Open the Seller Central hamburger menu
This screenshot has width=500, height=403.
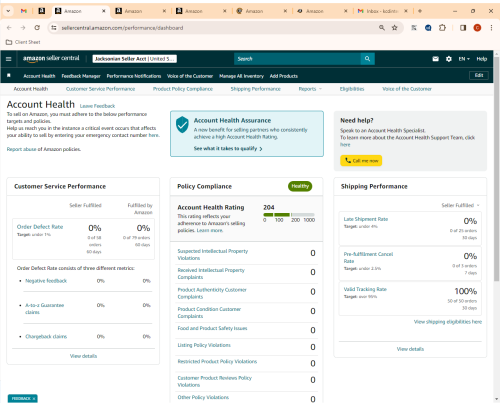pyautogui.click(x=9, y=59)
